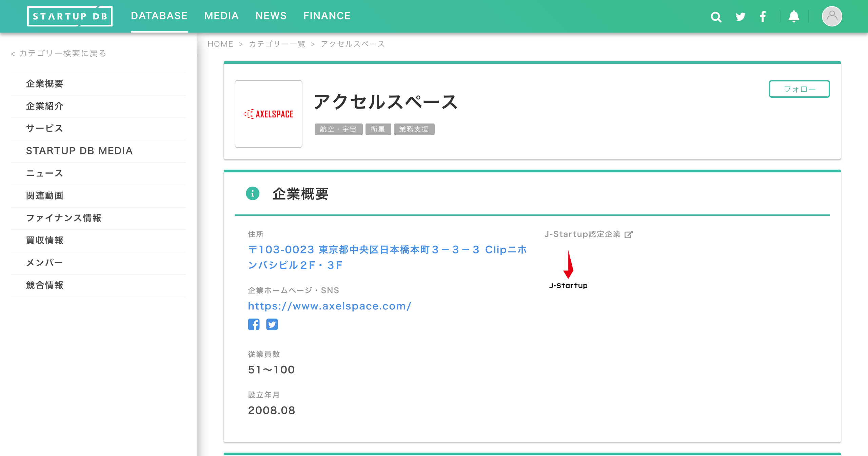Open notifications bell icon

pyautogui.click(x=794, y=17)
